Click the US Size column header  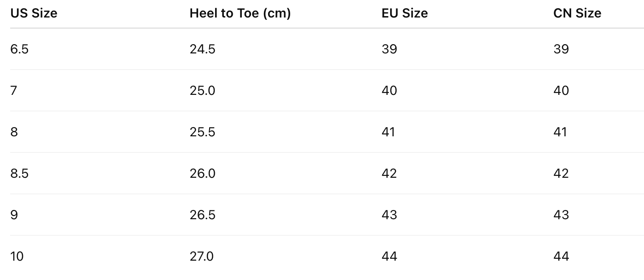coord(34,13)
